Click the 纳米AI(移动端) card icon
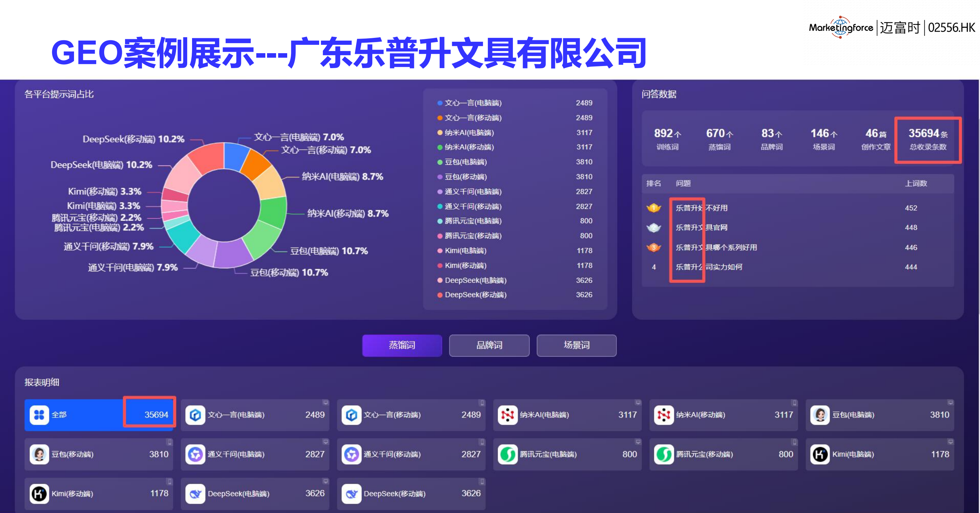The image size is (980, 513). click(x=664, y=415)
